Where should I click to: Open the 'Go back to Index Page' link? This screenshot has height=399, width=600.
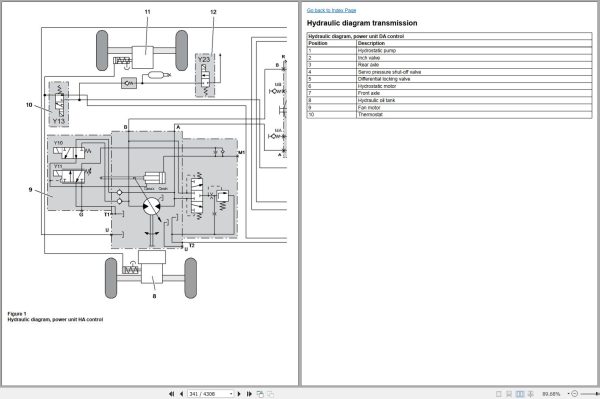pos(331,10)
